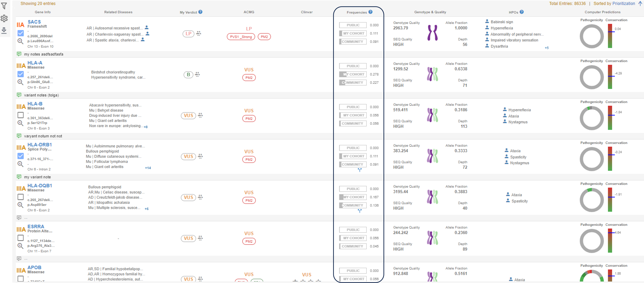Open the filter funnel icon
Image resolution: width=644 pixels, height=283 pixels.
pyautogui.click(x=4, y=6)
